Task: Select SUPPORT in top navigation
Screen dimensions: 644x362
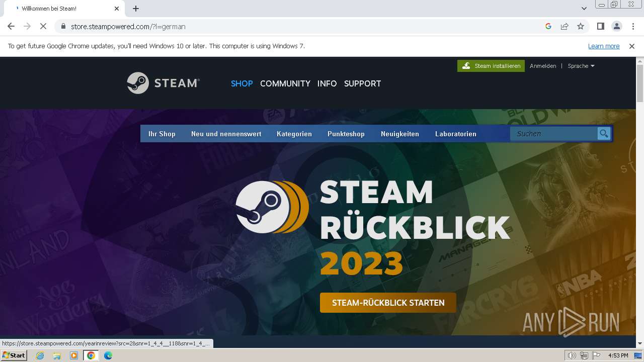Action: point(363,83)
